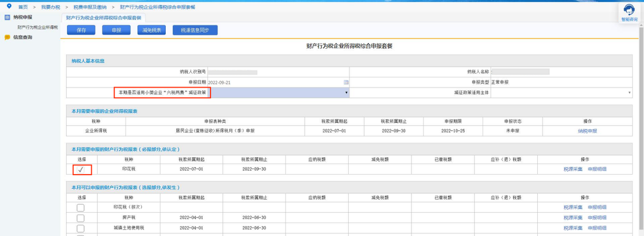Click 税源采集 link in 房产税 row

click(573, 218)
